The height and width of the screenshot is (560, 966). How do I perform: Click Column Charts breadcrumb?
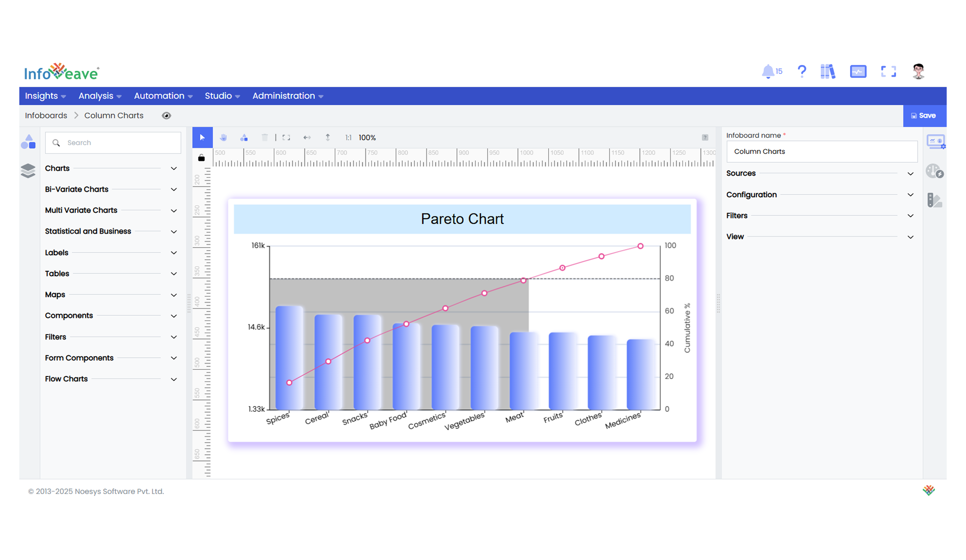pos(114,115)
